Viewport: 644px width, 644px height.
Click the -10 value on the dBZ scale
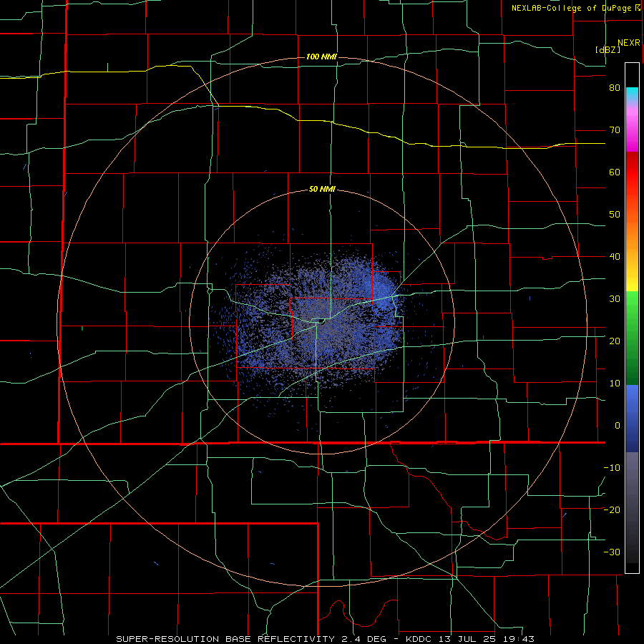point(612,468)
